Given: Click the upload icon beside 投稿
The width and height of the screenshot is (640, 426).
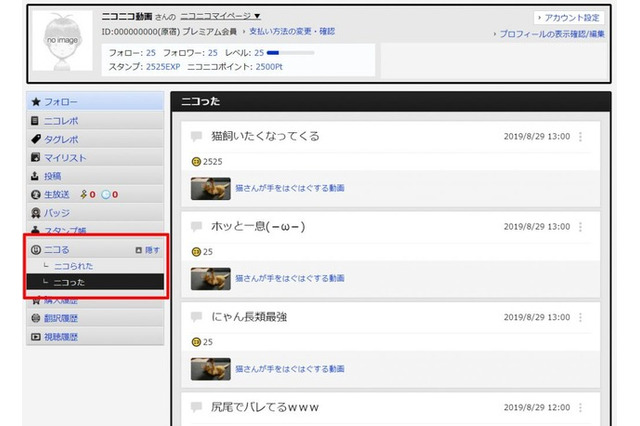Looking at the screenshot, I should point(35,176).
